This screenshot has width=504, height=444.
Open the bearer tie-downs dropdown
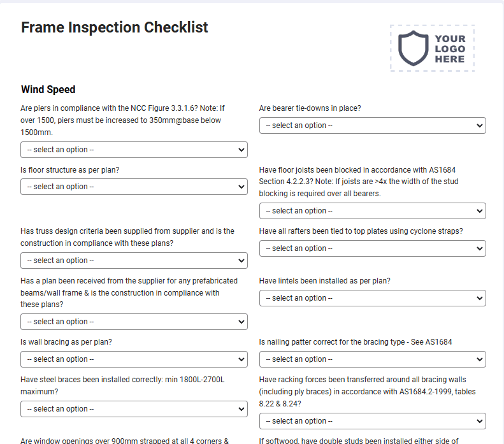point(373,125)
